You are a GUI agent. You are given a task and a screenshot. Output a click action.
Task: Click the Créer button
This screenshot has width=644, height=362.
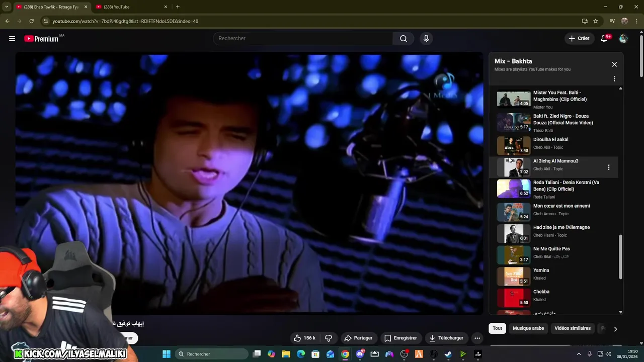[x=579, y=39]
